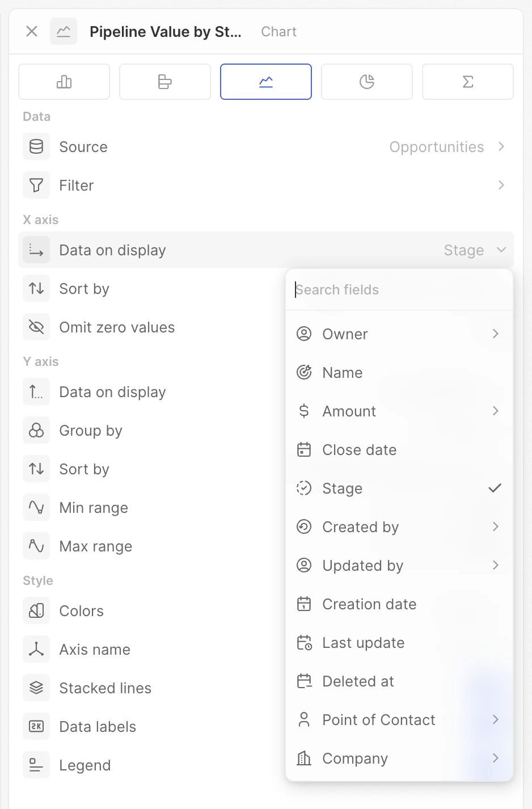The width and height of the screenshot is (532, 809).
Task: Choose Deleted at in the field list
Action: tap(399, 681)
